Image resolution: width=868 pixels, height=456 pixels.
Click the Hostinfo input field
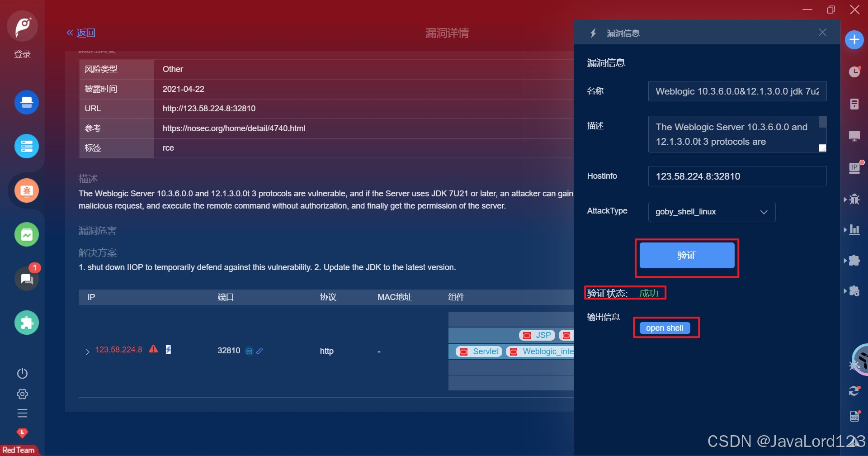(x=737, y=176)
